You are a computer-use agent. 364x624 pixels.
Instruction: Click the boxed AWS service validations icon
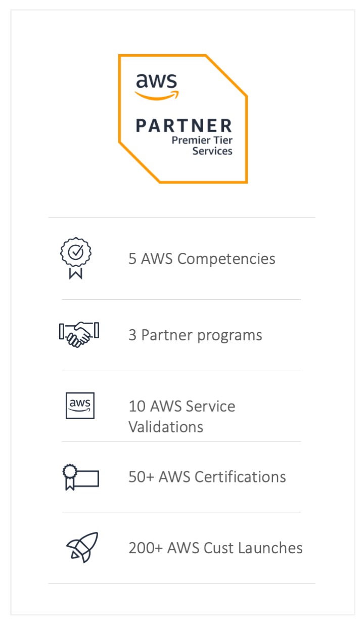point(80,406)
